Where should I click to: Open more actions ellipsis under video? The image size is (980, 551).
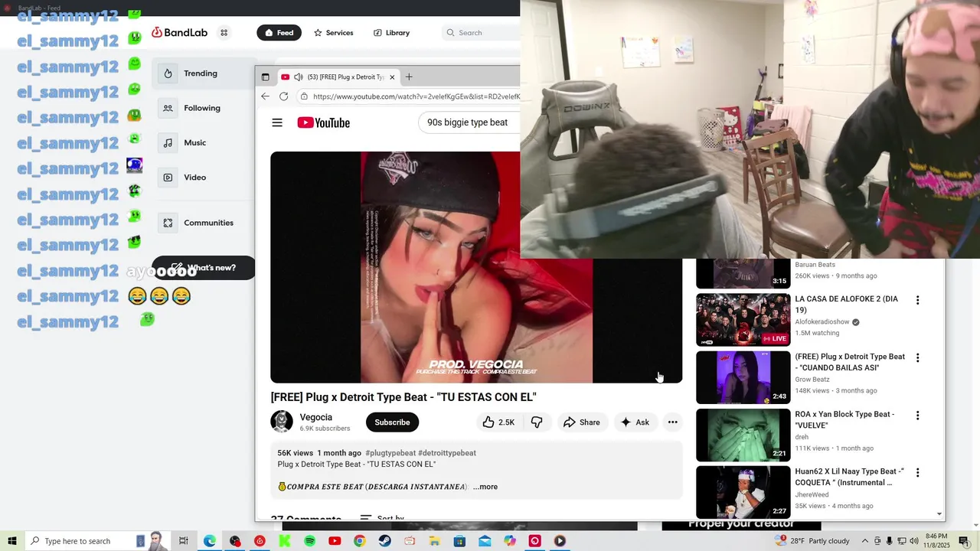672,422
